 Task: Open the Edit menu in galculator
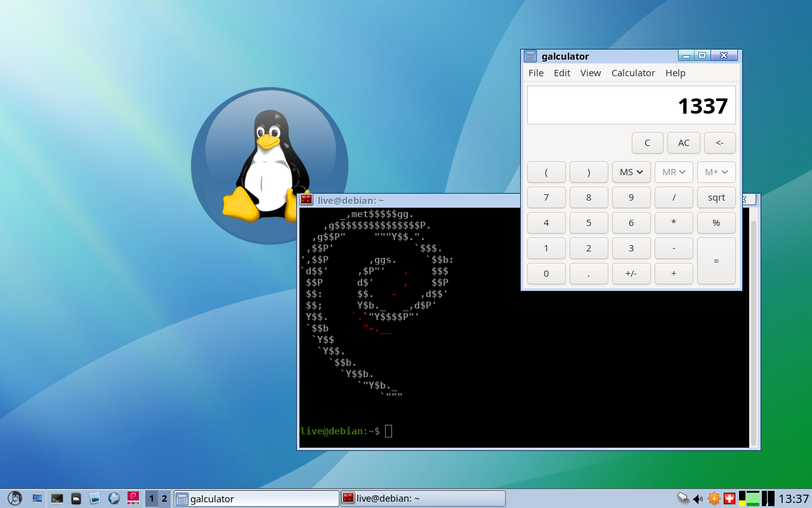click(x=562, y=73)
